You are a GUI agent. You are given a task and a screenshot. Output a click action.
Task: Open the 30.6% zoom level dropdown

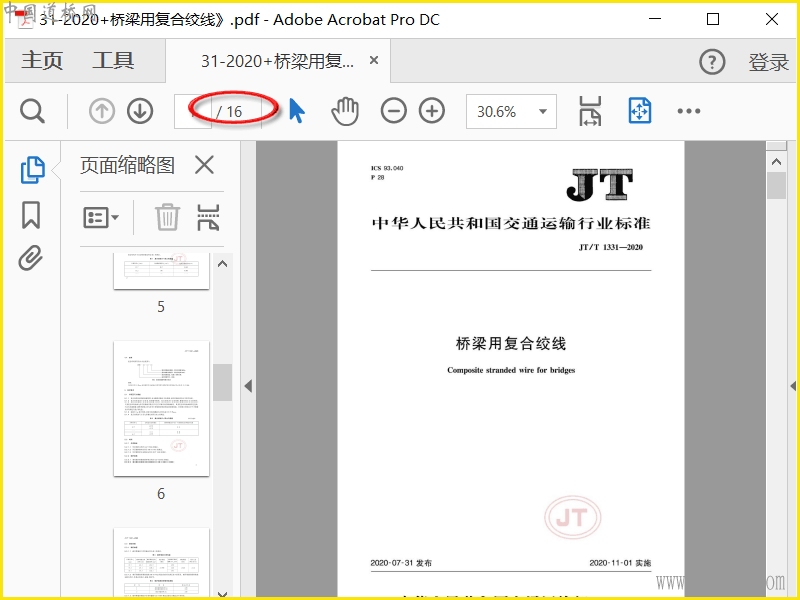(511, 111)
